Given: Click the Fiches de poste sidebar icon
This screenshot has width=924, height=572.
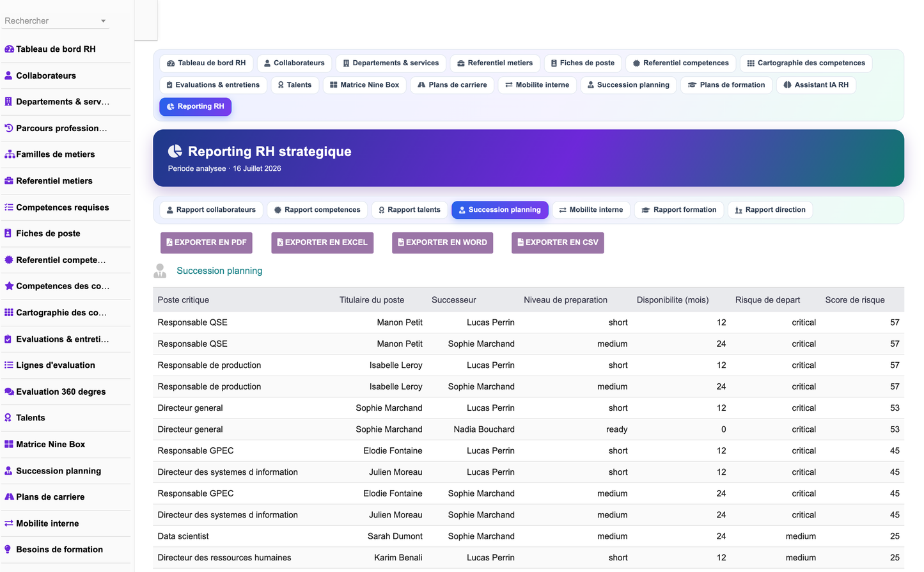Looking at the screenshot, I should coord(8,234).
